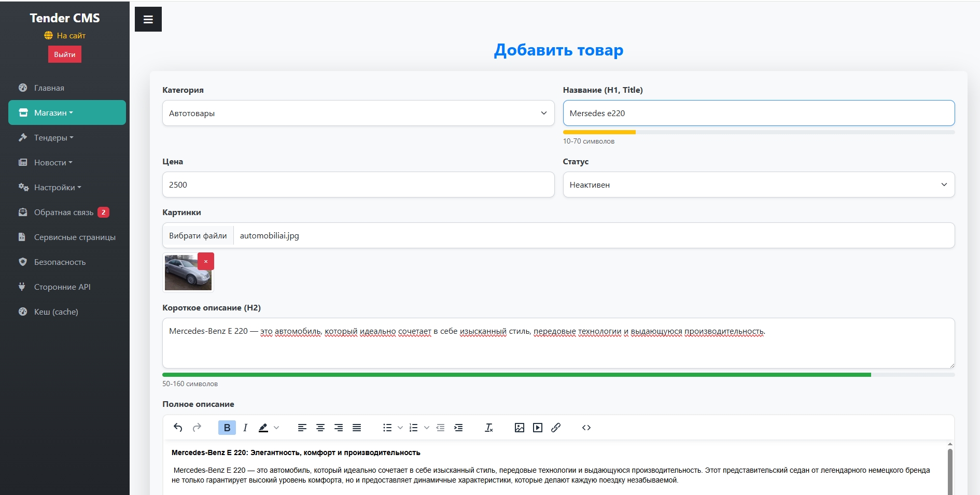Open the source code view in the editor
Screen dimensions: 980x495
[x=586, y=428]
